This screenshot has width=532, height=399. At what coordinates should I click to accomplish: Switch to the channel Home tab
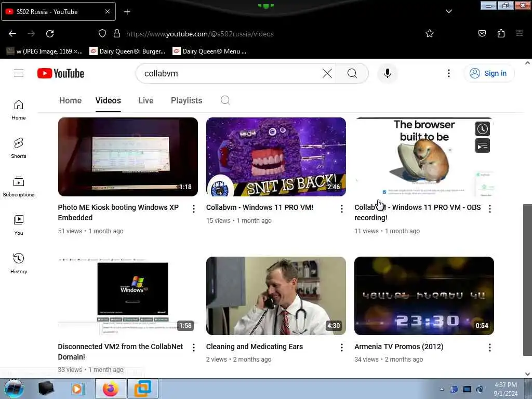click(x=70, y=100)
